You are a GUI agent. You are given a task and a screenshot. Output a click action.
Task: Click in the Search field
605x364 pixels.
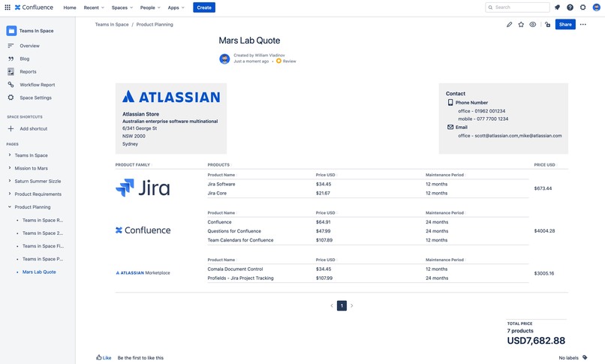coord(517,8)
